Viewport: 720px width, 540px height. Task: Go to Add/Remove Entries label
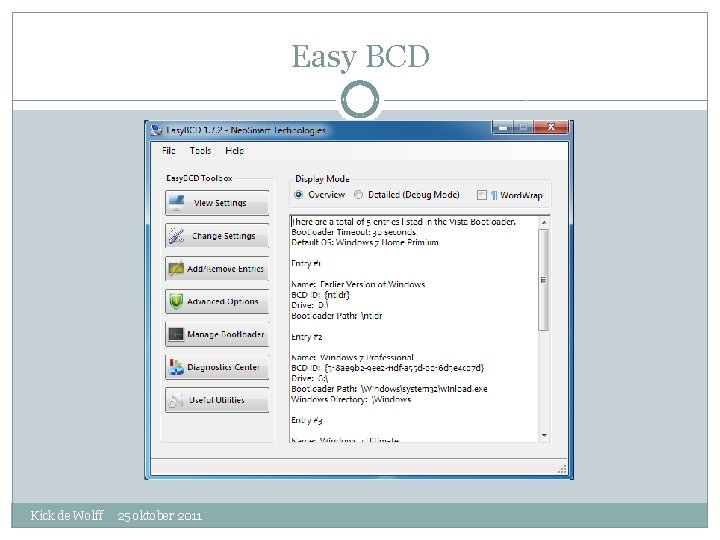point(225,269)
